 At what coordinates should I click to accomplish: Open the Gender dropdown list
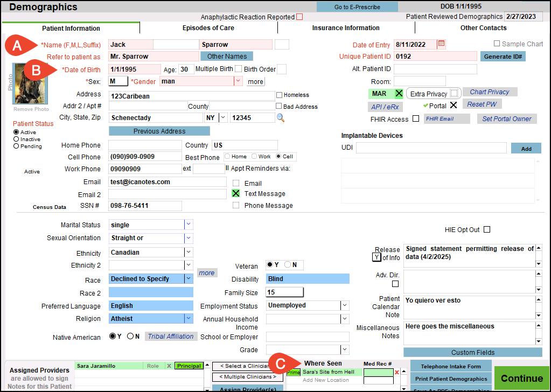(238, 81)
